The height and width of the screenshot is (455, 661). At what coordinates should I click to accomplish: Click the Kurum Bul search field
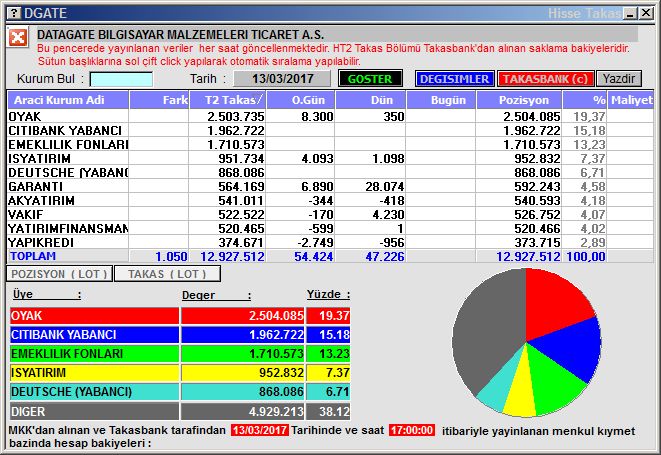point(121,79)
